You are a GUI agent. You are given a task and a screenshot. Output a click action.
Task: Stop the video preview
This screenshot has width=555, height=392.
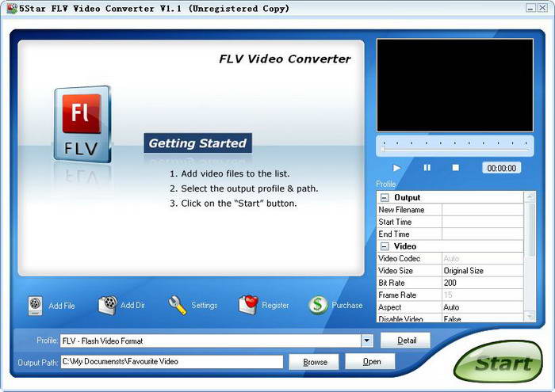point(456,168)
